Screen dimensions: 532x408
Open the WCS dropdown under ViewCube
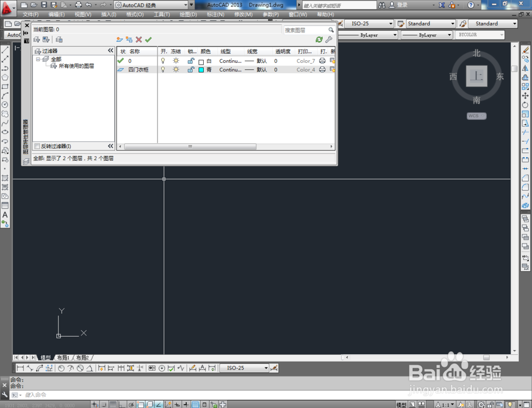click(x=476, y=116)
